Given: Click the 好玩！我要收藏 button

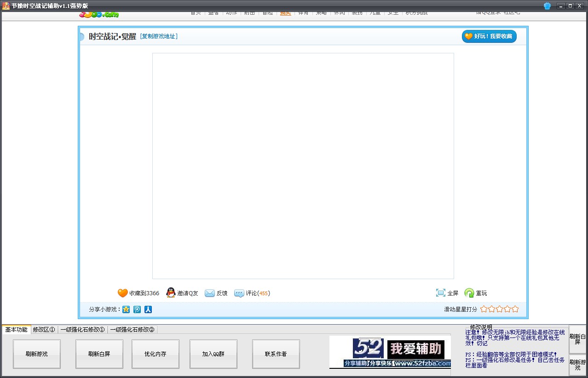Looking at the screenshot, I should 489,36.
